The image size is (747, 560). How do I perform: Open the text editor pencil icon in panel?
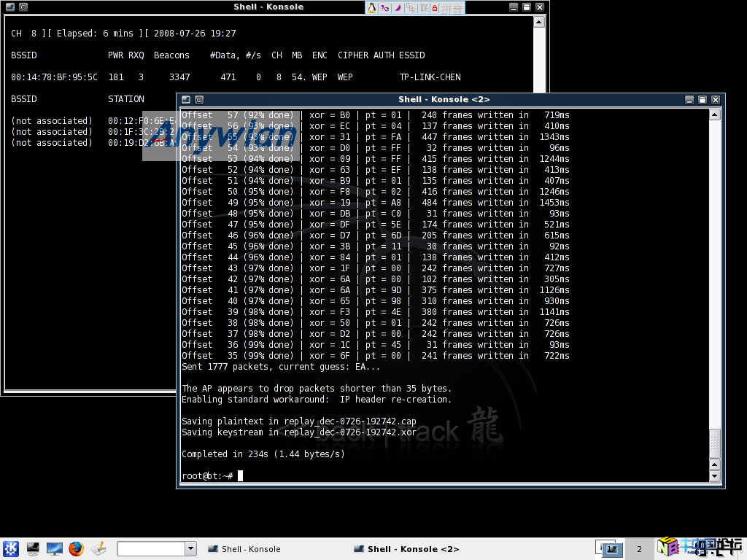[99, 548]
